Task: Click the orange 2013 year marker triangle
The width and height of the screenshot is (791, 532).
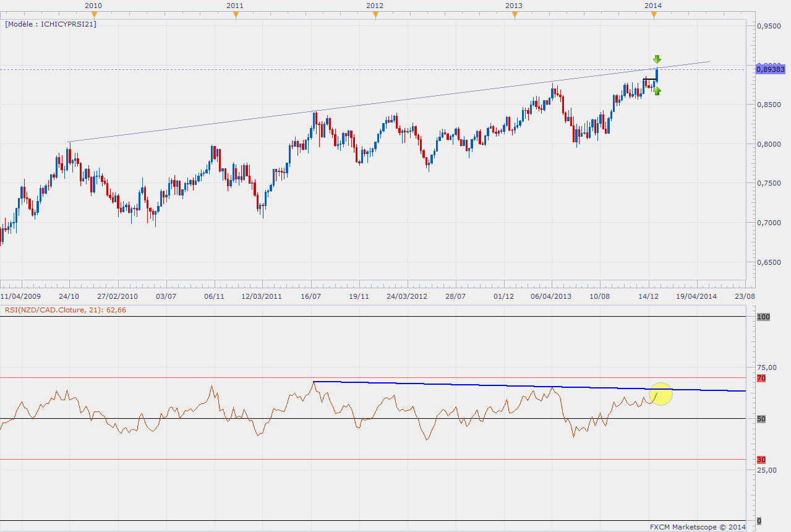Action: (515, 15)
